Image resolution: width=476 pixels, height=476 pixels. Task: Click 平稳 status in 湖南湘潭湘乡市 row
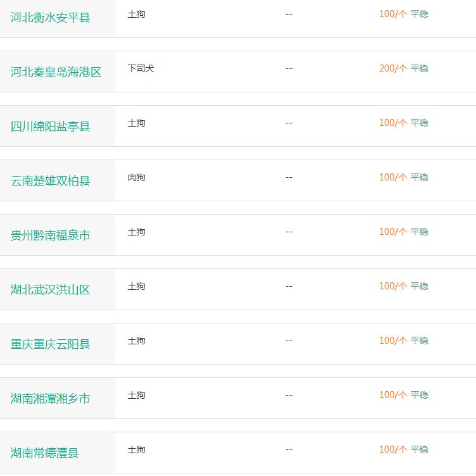[x=419, y=394]
